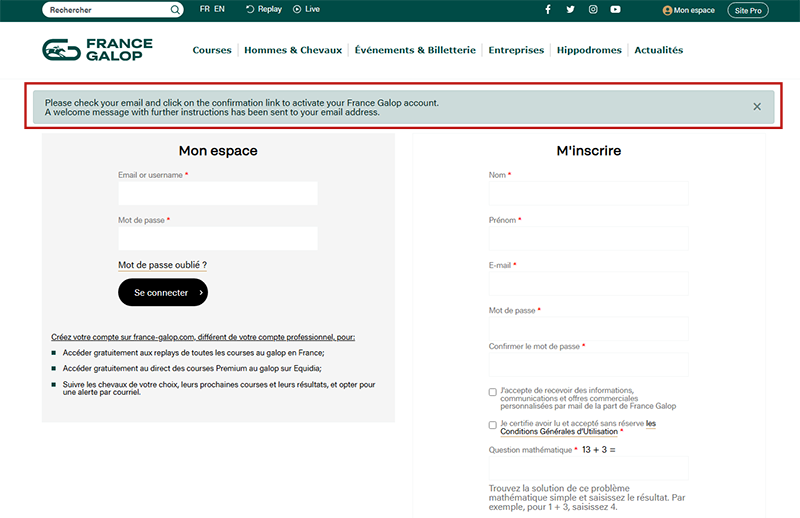
Task: Expand the Hommes & Chevaux menu
Action: (293, 50)
